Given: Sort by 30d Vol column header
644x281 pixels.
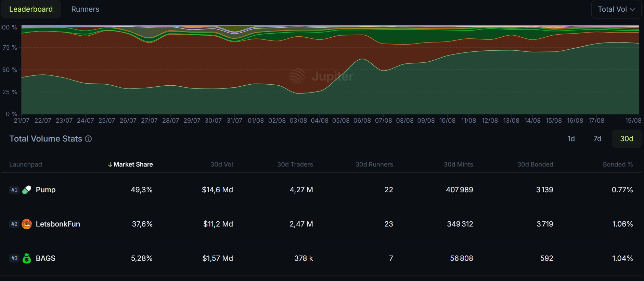Looking at the screenshot, I should point(221,164).
